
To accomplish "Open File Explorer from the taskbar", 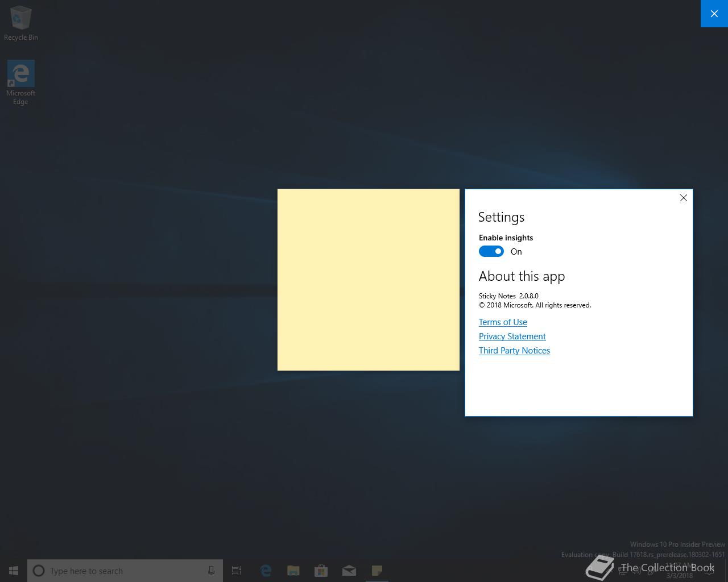I will [293, 571].
